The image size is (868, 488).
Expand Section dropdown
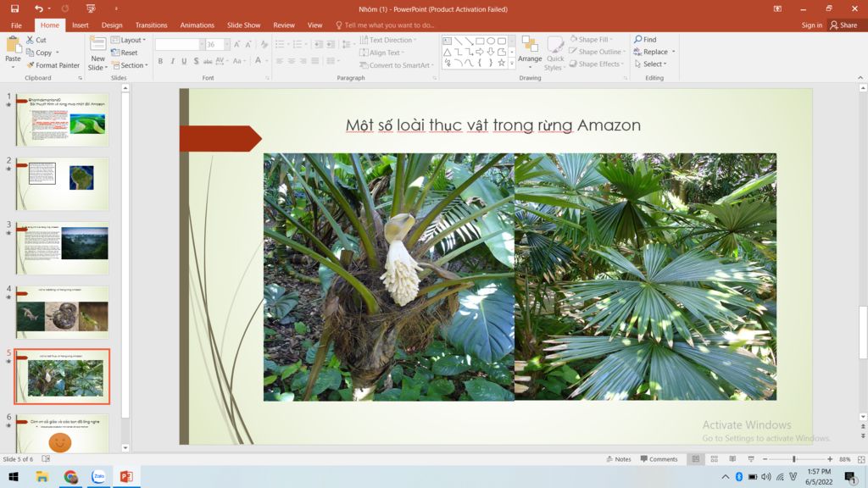pos(130,65)
